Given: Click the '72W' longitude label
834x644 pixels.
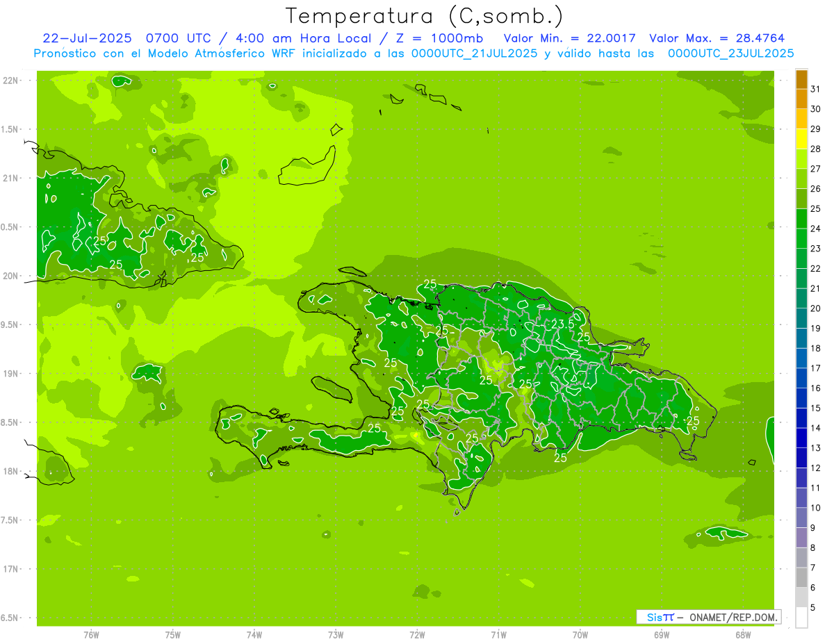Looking at the screenshot, I should [417, 635].
